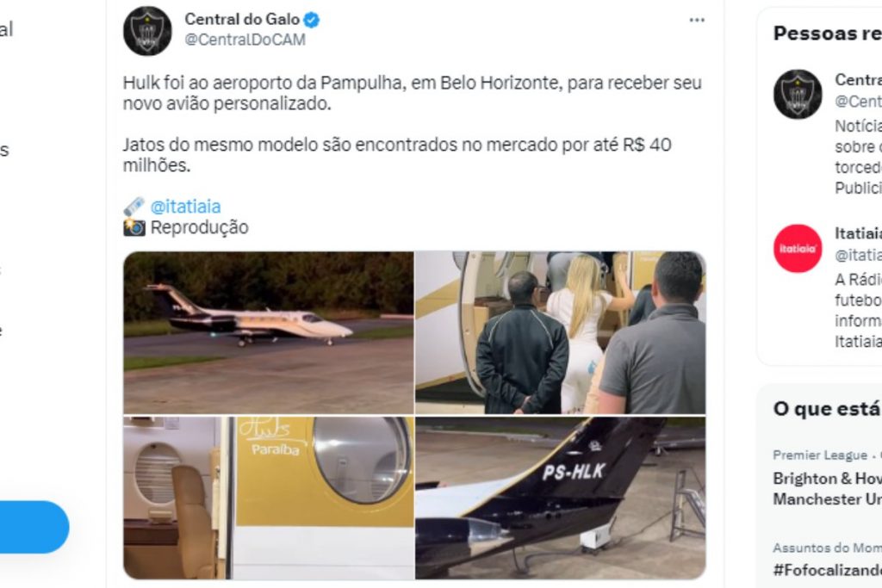Click the Pessoas relevantes section heading

pyautogui.click(x=828, y=34)
